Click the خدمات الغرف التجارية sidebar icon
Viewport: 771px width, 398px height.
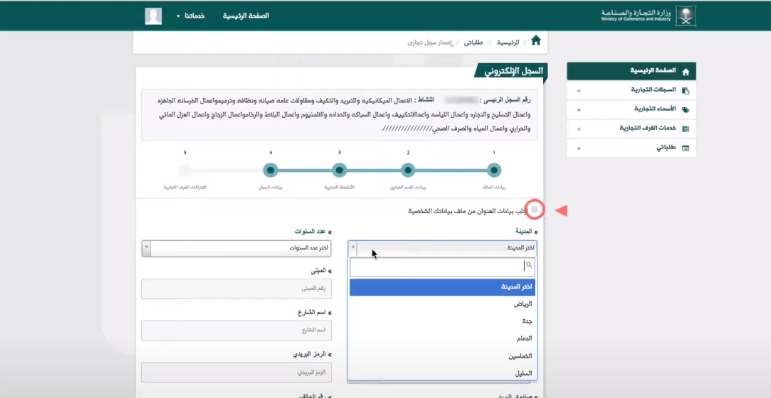[686, 128]
